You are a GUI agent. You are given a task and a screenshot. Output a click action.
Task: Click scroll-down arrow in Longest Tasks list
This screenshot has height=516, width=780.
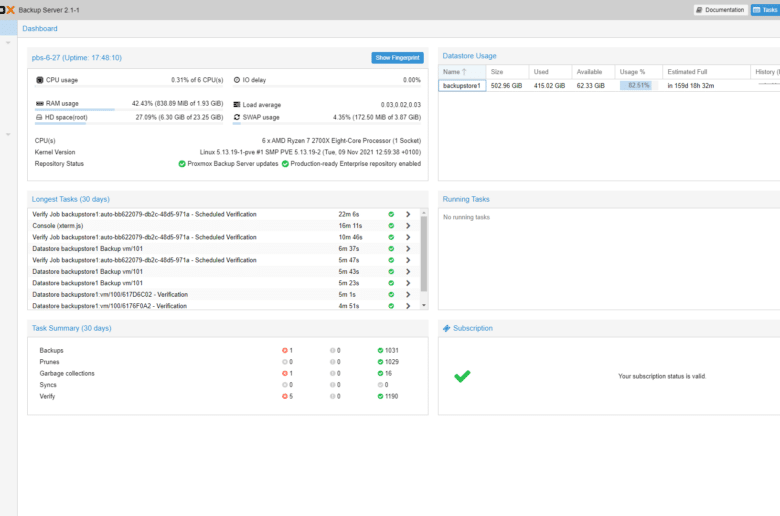(x=424, y=306)
